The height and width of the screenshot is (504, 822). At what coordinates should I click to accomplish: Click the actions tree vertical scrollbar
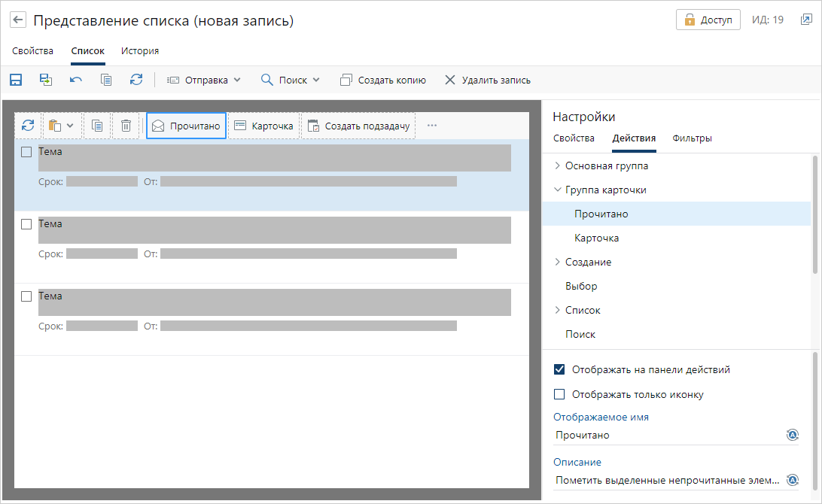point(815,214)
